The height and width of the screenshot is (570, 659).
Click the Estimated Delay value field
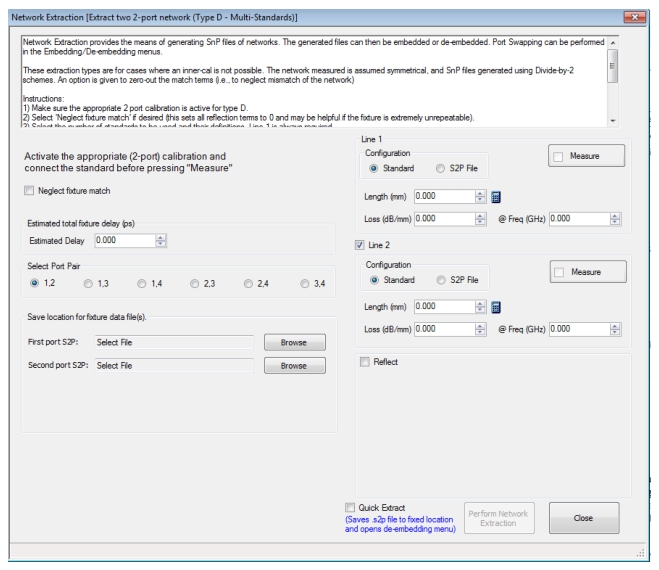(125, 240)
